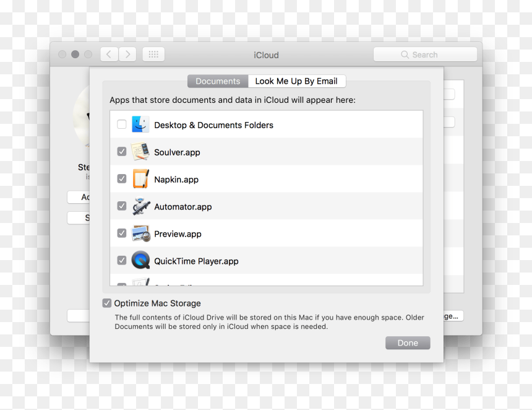Viewport: 532px width, 410px height.
Task: Click the Finder icon beside Desktop & Documents Folders
Action: click(x=140, y=124)
